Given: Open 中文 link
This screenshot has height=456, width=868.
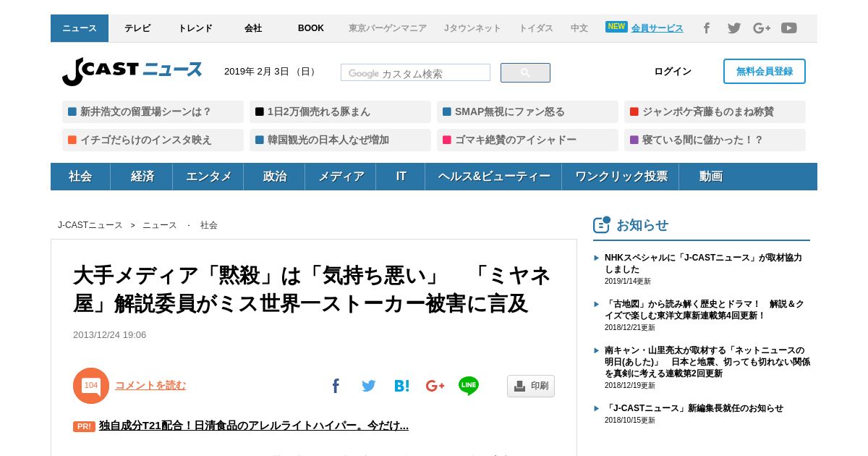Looking at the screenshot, I should pos(579,28).
